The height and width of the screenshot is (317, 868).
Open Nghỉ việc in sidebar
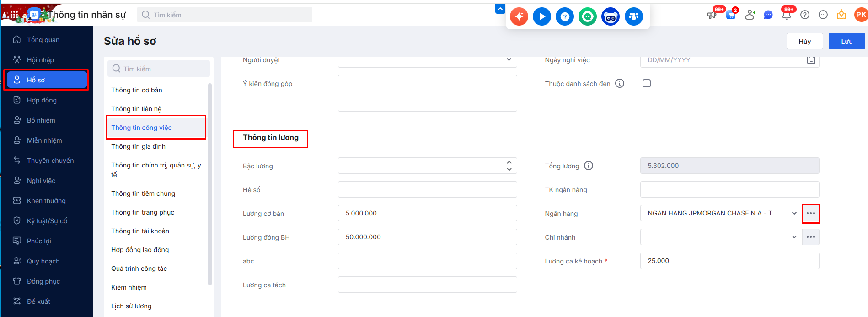click(48, 181)
